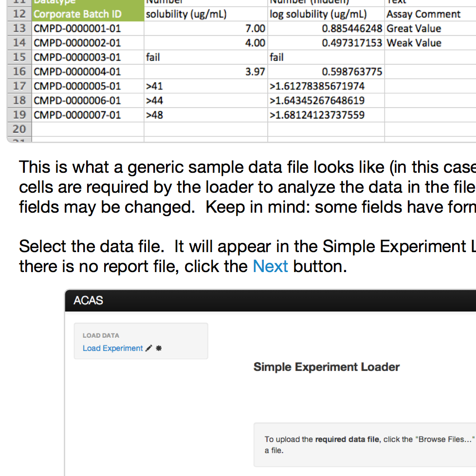The height and width of the screenshot is (476, 476).
Task: Select the fail cell under log solubility column
Action: (x=326, y=57)
